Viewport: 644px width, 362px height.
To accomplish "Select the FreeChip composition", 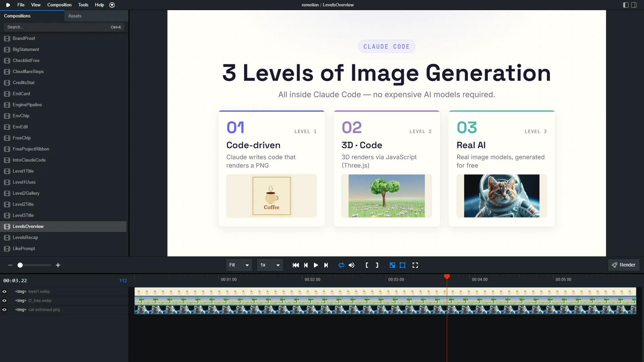I will click(x=63, y=138).
